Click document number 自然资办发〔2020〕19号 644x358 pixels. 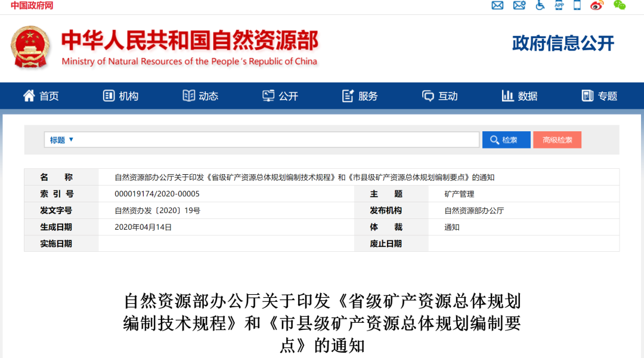point(157,211)
